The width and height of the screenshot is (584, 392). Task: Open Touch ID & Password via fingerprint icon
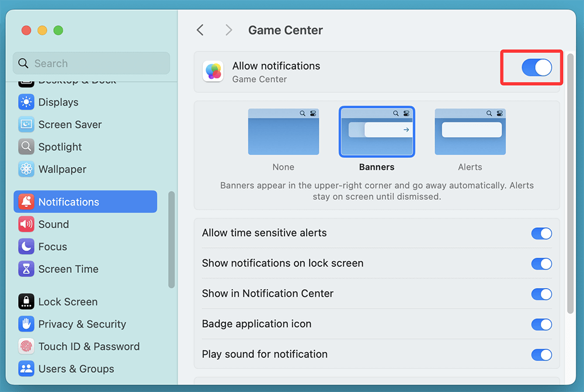pyautogui.click(x=26, y=346)
